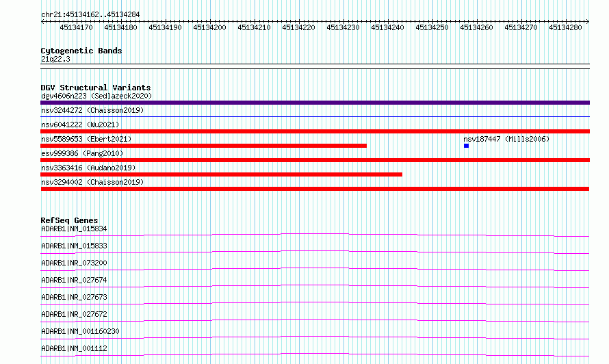Click ruler position 45134280
The image size is (609, 364).
pos(565,27)
